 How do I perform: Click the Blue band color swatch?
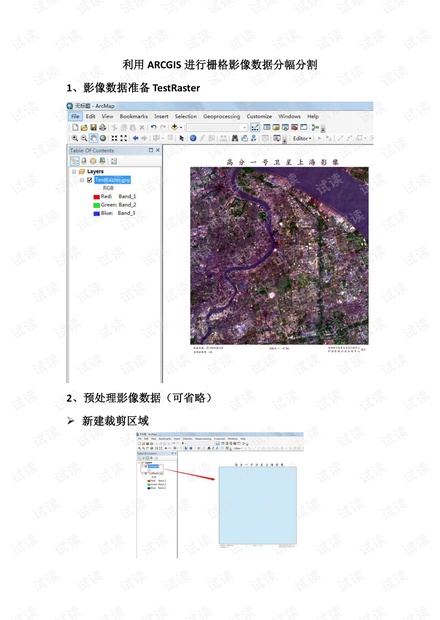tap(96, 214)
